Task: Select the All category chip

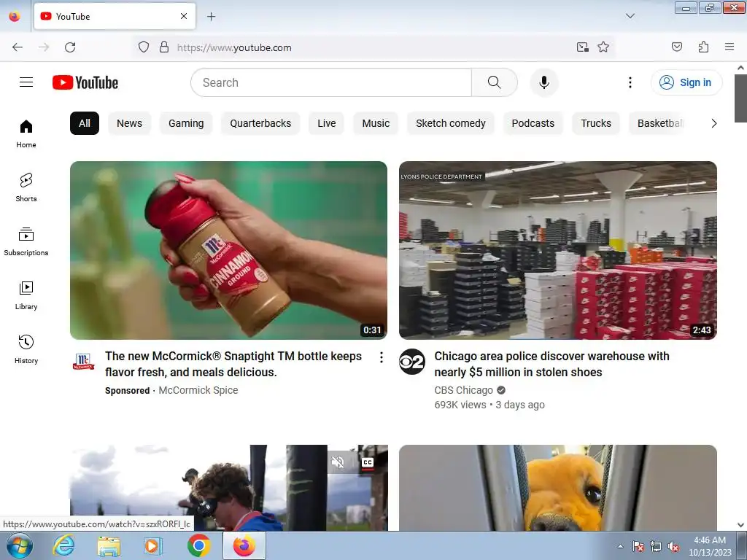Action: click(85, 123)
